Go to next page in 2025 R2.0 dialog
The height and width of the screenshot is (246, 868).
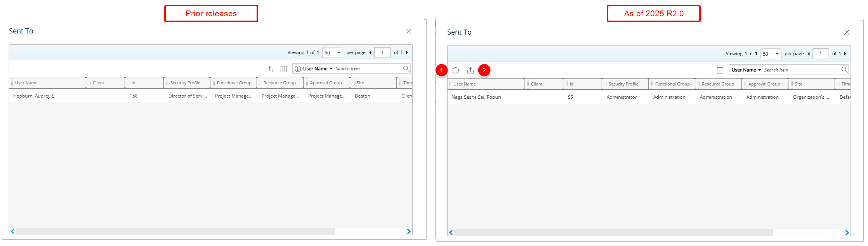[x=845, y=54]
